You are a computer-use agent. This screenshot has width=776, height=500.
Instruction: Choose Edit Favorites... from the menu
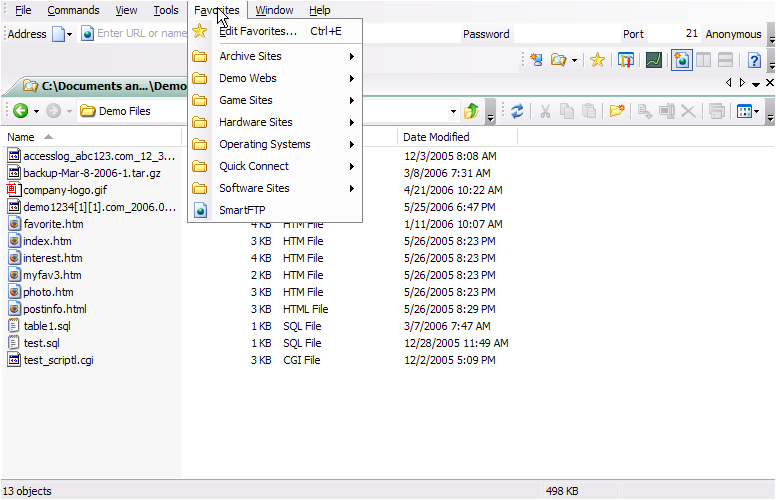[275, 31]
